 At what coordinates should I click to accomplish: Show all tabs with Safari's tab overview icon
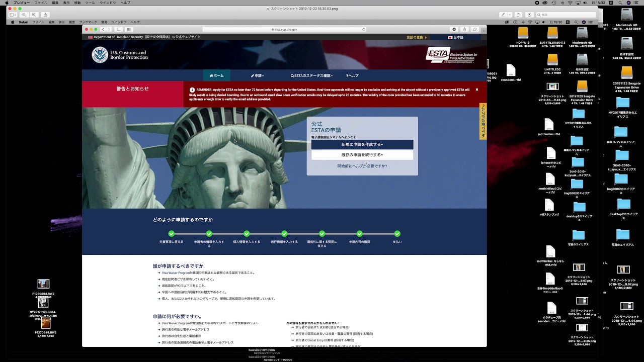474,30
